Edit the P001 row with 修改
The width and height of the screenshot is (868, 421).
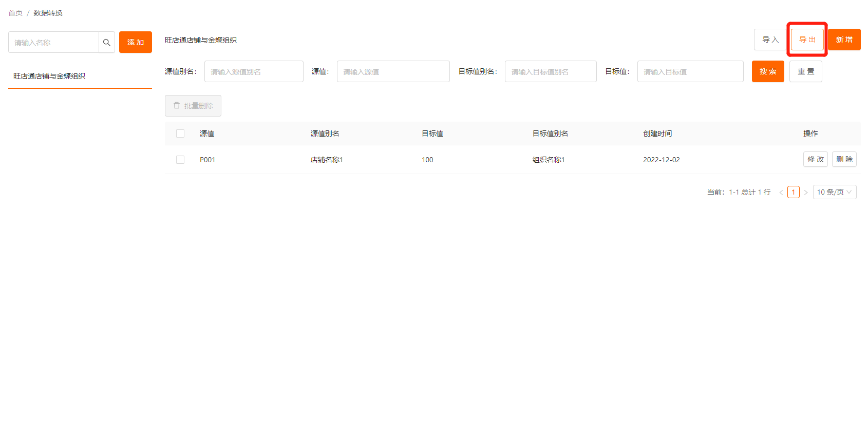tap(815, 159)
